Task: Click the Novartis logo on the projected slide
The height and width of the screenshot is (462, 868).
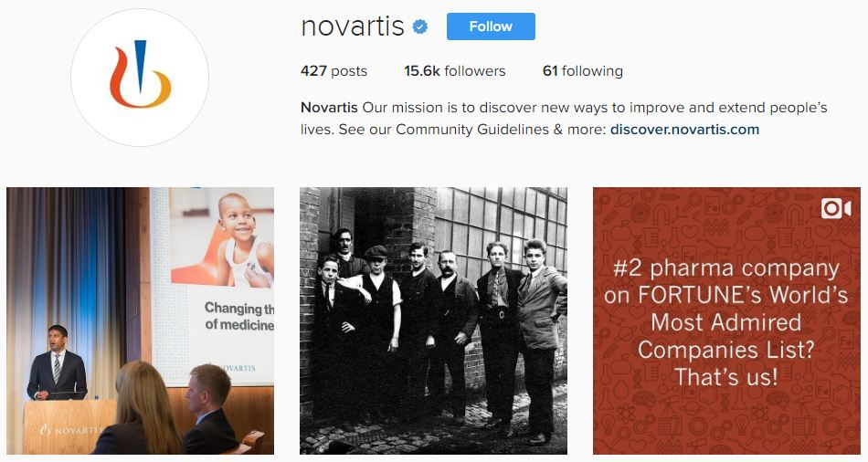Action: pyautogui.click(x=237, y=368)
